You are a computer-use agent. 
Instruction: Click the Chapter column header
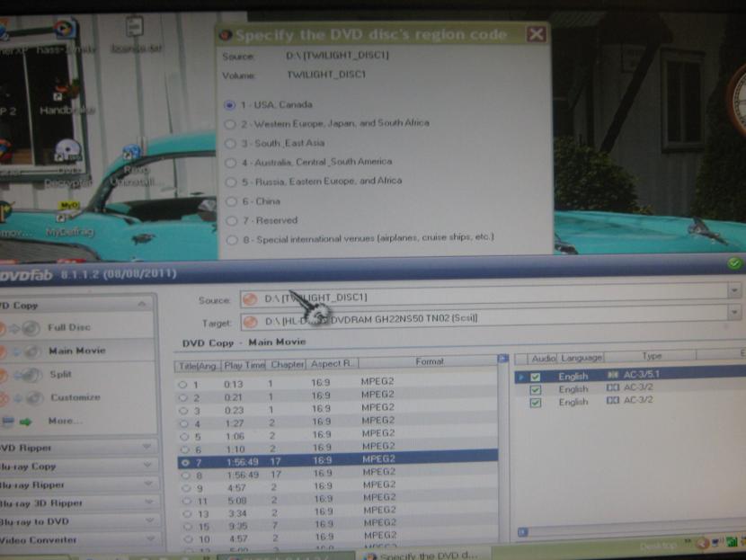[286, 364]
